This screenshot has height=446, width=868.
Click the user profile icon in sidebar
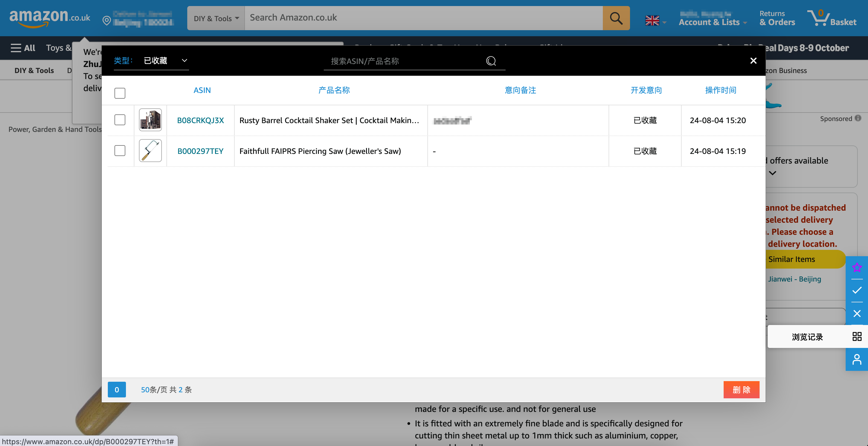tap(857, 359)
